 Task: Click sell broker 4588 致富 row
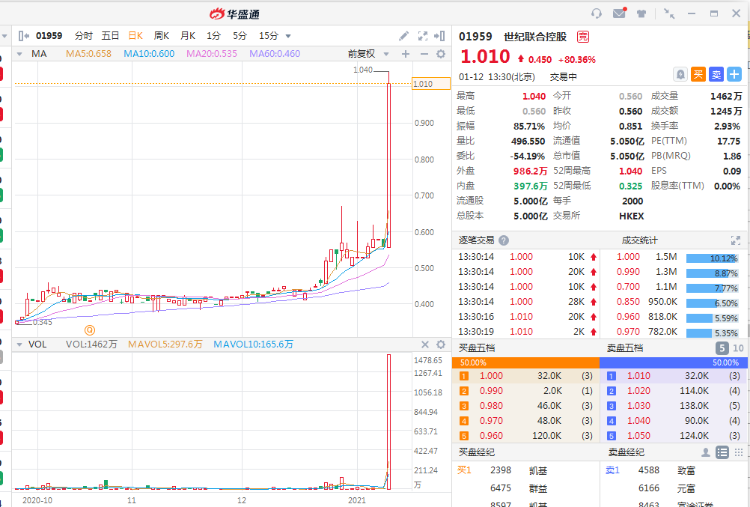pos(673,471)
